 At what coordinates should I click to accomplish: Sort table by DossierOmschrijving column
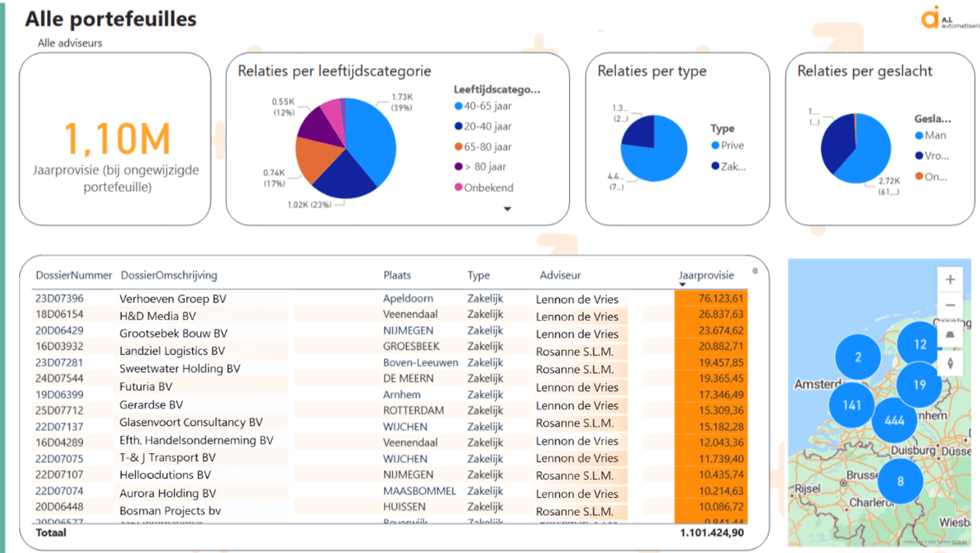coord(169,275)
